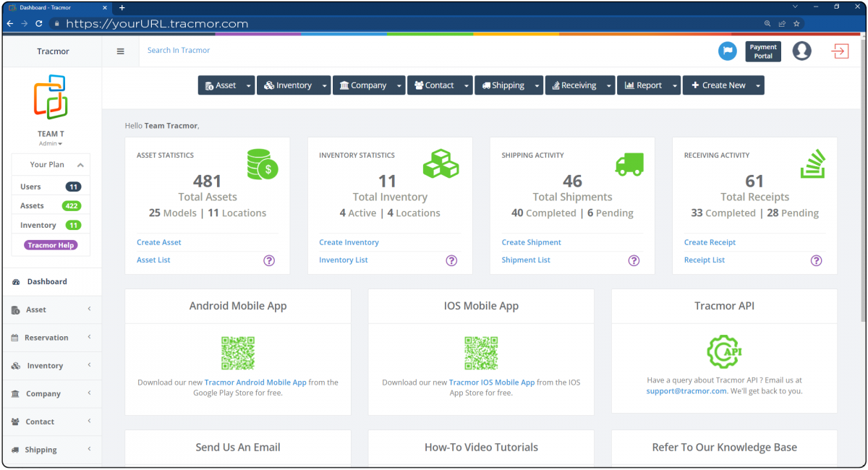Open the Tracmor Help button in Your Plan

[50, 244]
